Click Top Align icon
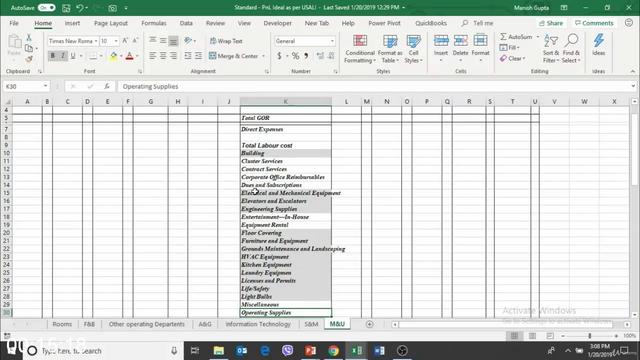The height and width of the screenshot is (360, 640). point(153,40)
